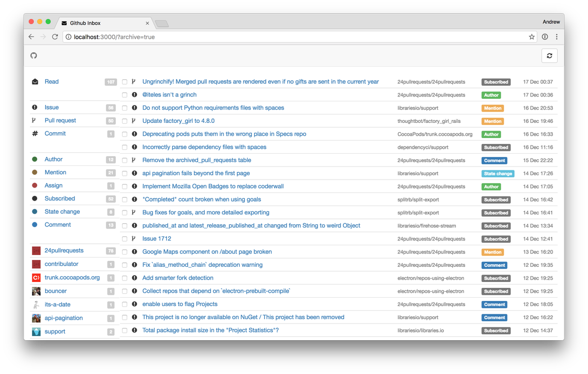Filter by Assign reason
The image size is (588, 374).
coord(53,186)
